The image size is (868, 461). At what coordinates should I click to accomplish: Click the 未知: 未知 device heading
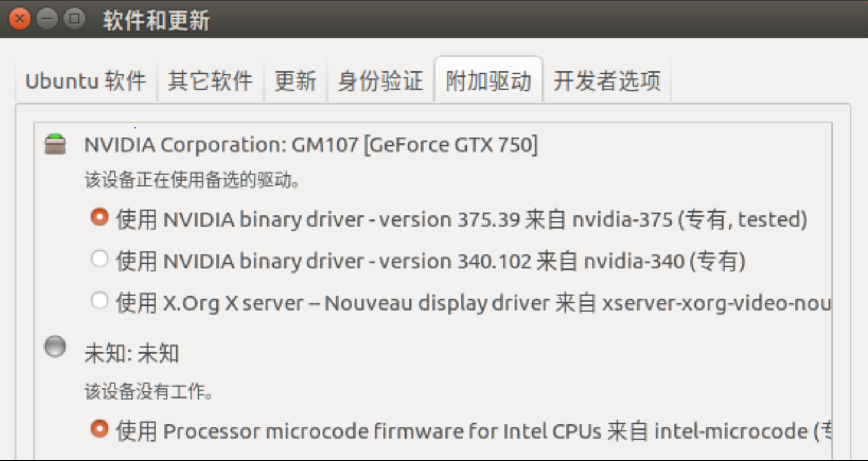(131, 353)
